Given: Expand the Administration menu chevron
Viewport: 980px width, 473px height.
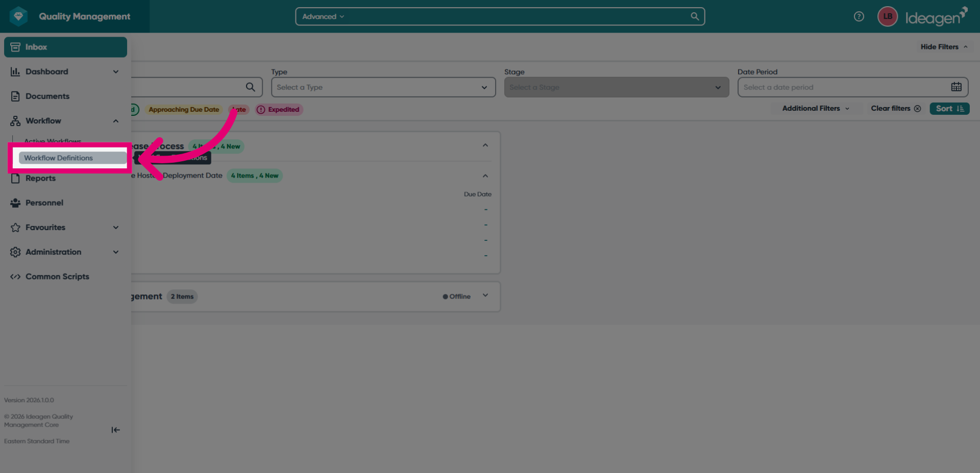Looking at the screenshot, I should [116, 252].
